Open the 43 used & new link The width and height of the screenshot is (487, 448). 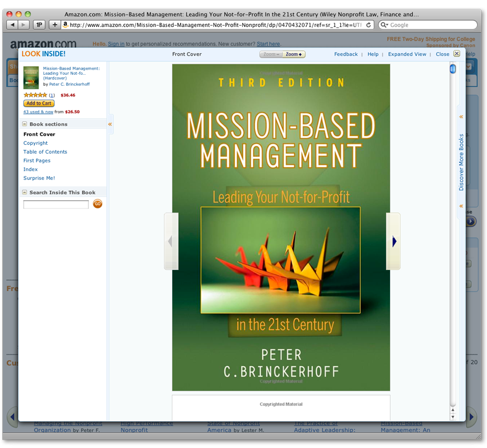[38, 112]
